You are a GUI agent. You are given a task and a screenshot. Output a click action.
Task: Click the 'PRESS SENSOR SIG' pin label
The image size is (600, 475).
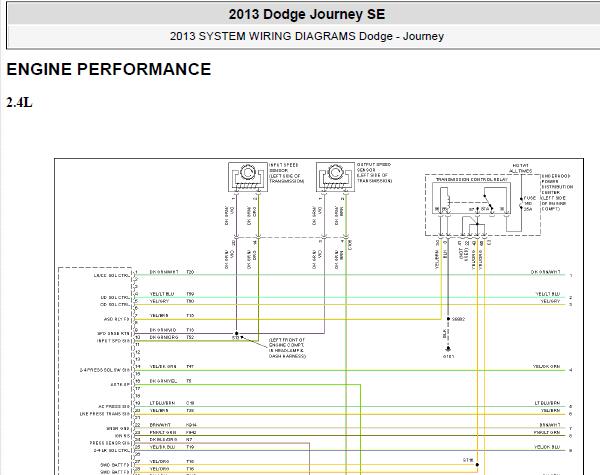(110, 443)
